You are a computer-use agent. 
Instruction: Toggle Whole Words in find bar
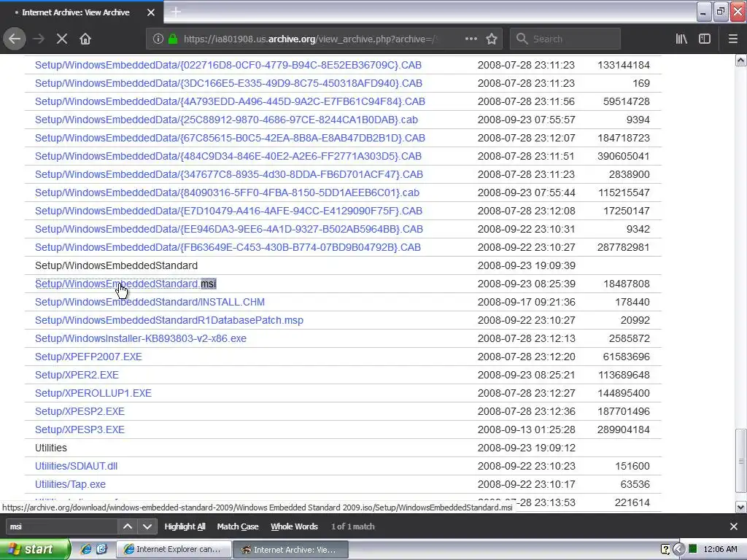click(294, 526)
